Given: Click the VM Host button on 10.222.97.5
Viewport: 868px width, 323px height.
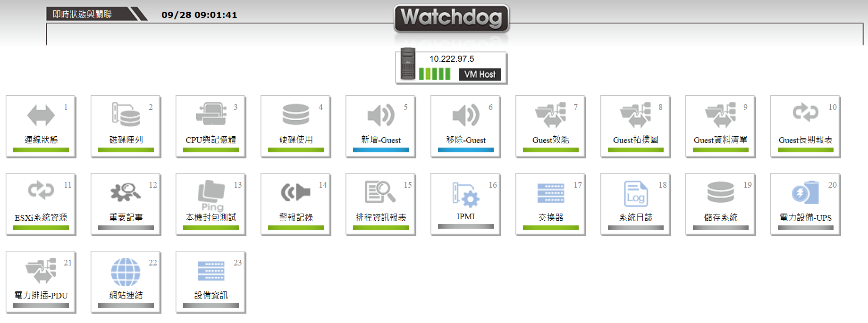Looking at the screenshot, I should [480, 74].
